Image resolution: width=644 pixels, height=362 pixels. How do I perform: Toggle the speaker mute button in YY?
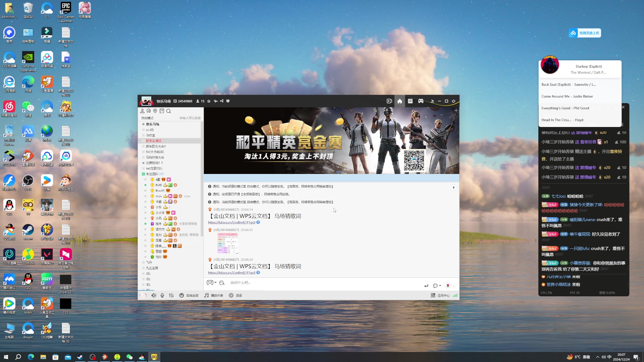pyautogui.click(x=154, y=295)
